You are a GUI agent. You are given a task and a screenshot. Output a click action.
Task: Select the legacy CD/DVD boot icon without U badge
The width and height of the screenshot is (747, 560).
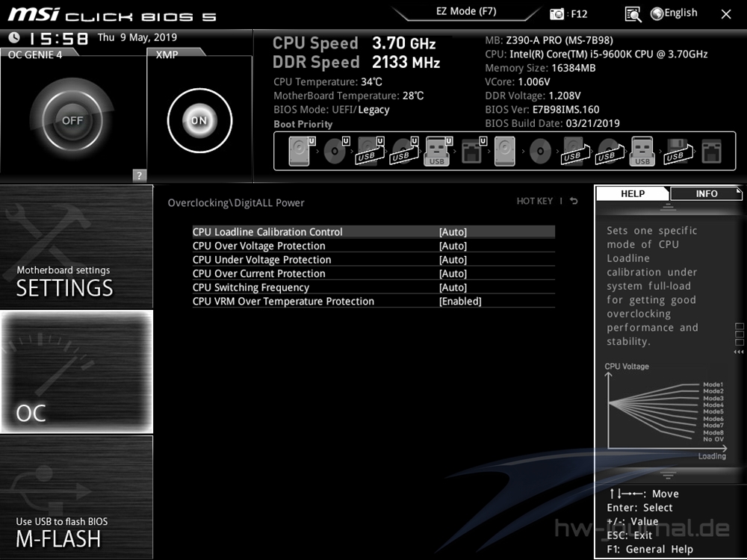point(540,152)
